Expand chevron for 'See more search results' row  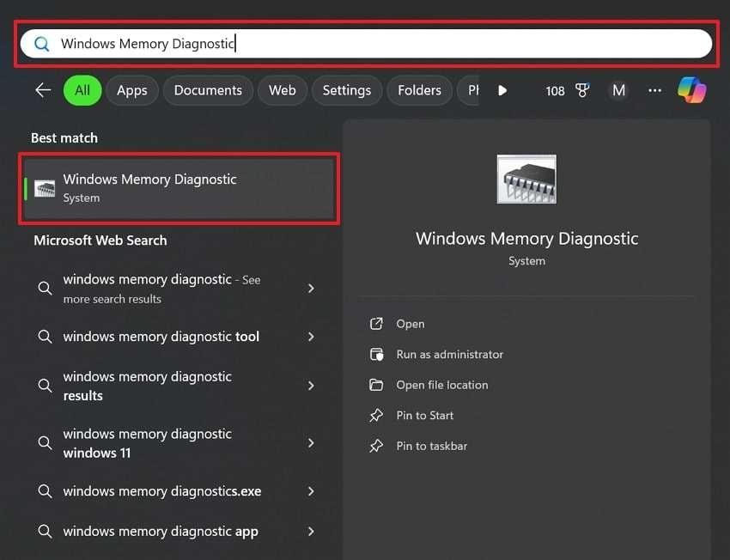[311, 289]
